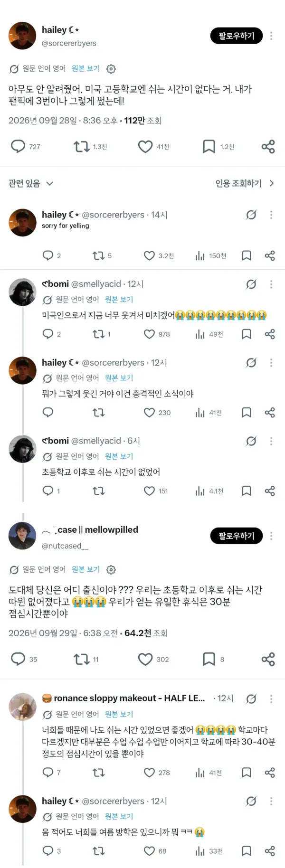Open more options on case || mellowpilled post
Image resolution: width=285 pixels, height=868 pixels.
[271, 536]
